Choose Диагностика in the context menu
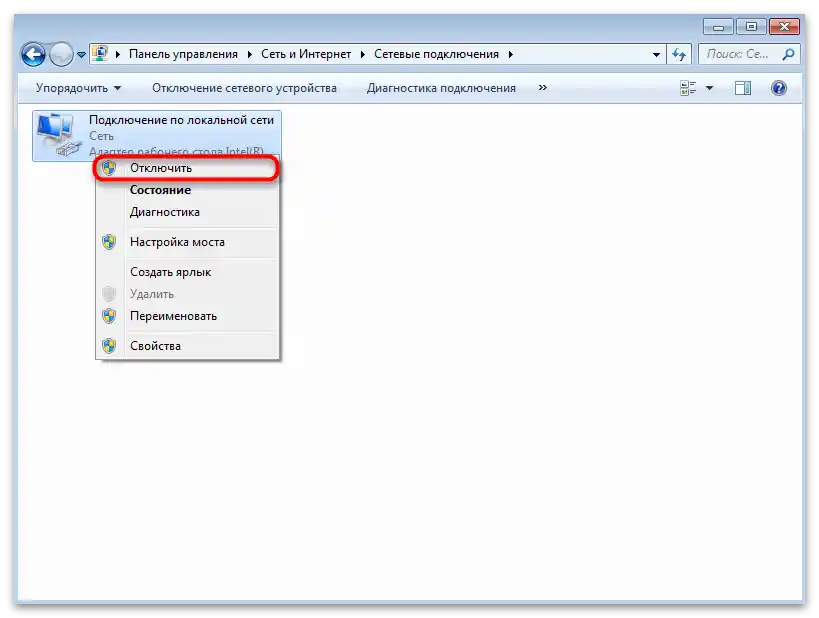The width and height of the screenshot is (819, 618). (187, 212)
